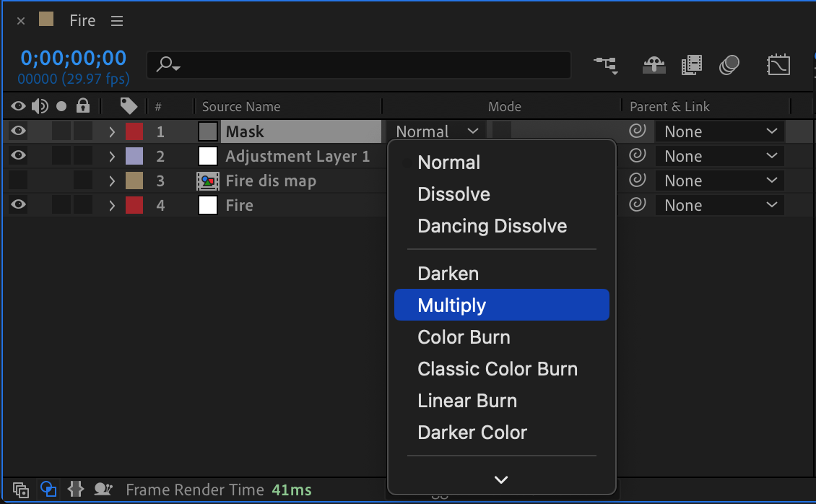Expand the Fire layer properties

click(x=112, y=205)
